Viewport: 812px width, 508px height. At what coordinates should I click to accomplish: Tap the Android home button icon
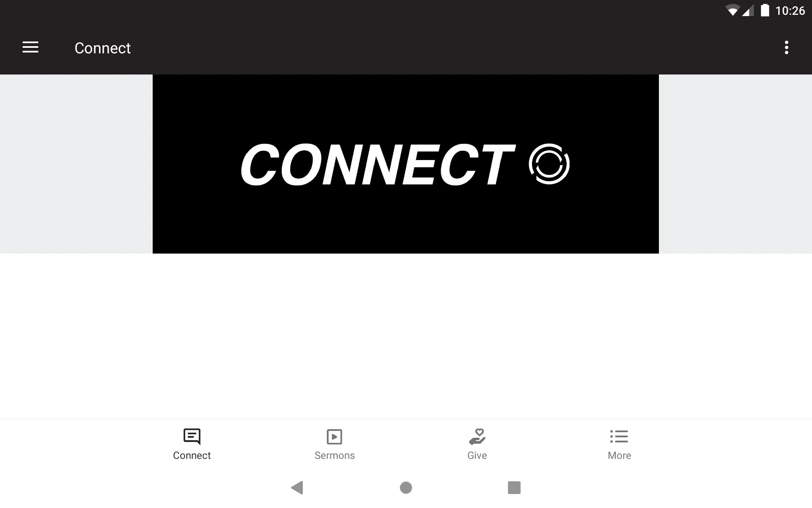coord(406,488)
